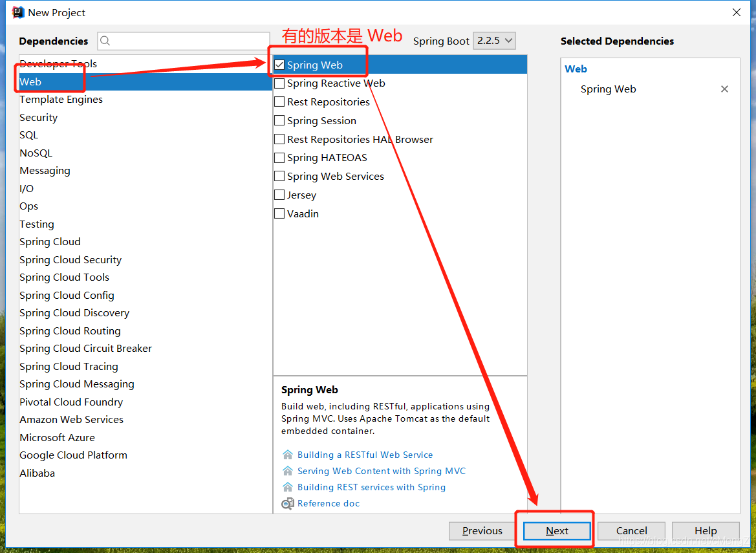
Task: Select Google Cloud Platform category
Action: [x=146, y=455]
